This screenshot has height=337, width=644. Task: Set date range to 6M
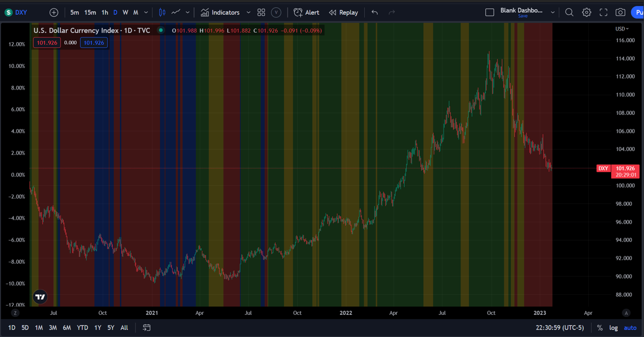pyautogui.click(x=67, y=328)
